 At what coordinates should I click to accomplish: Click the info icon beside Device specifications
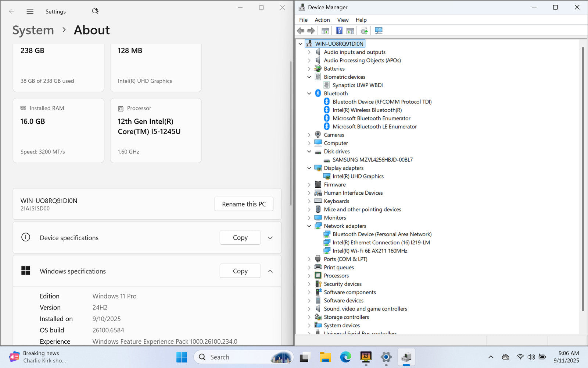(x=26, y=237)
